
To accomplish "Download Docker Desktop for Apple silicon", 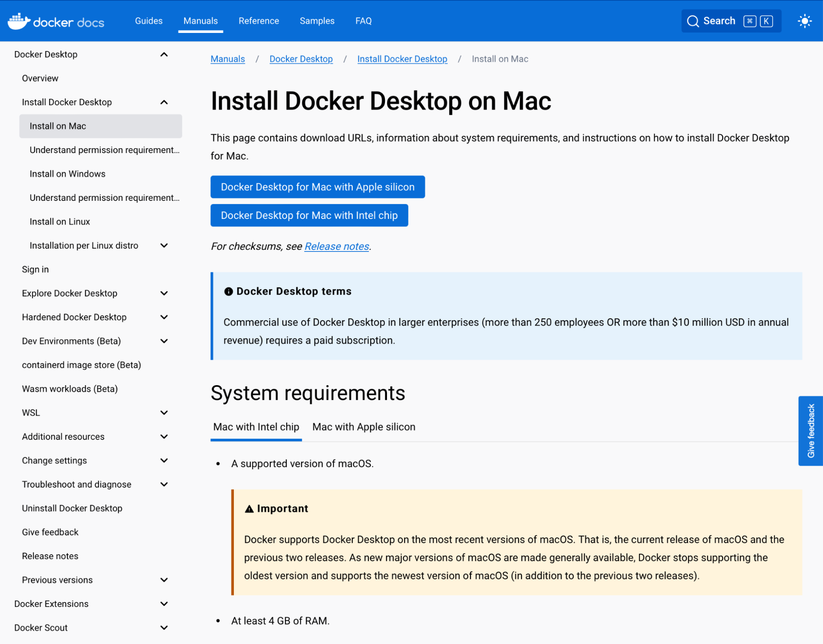I will point(317,187).
